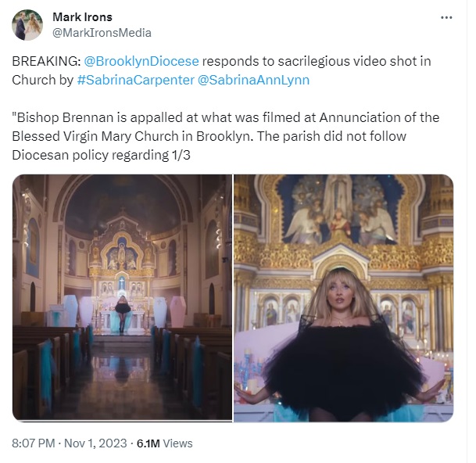This screenshot has height=463, width=476.
Task: Click the 8:07 PM timestamp
Action: 34,443
